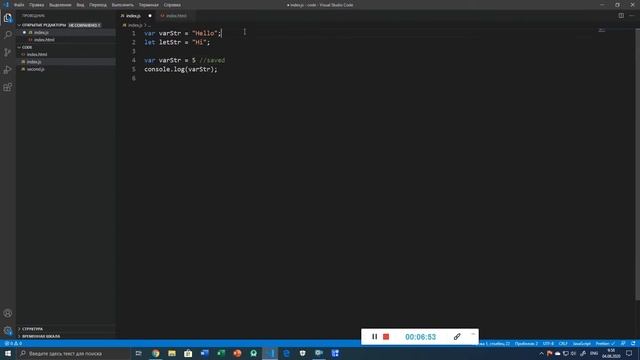Open Excel from the taskbar

pyautogui.click(x=221, y=353)
